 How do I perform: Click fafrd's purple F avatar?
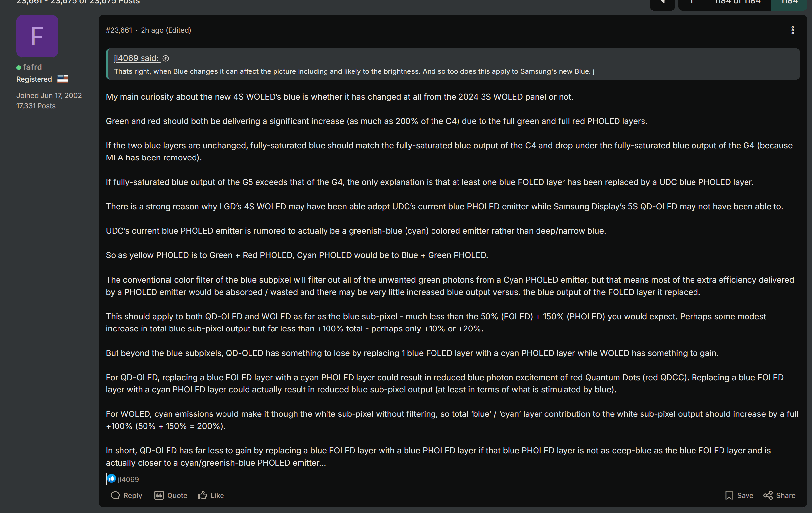coord(38,36)
